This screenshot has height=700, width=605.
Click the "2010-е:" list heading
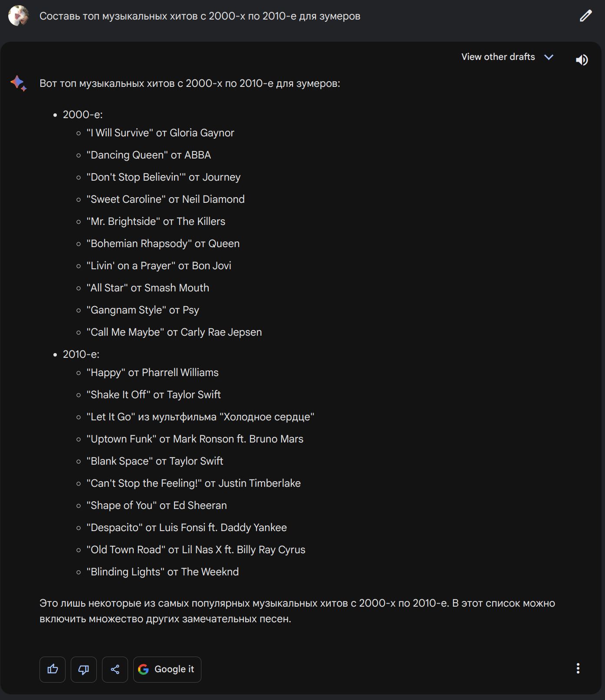(81, 354)
